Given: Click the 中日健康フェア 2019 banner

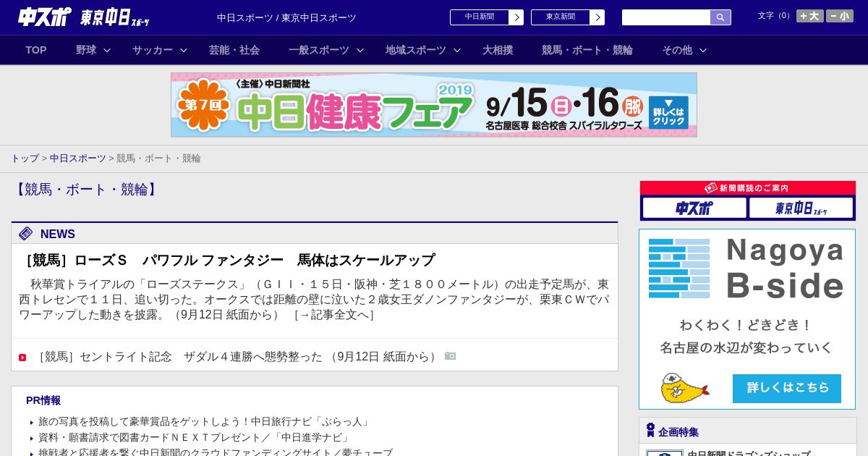Looking at the screenshot, I should click(434, 105).
